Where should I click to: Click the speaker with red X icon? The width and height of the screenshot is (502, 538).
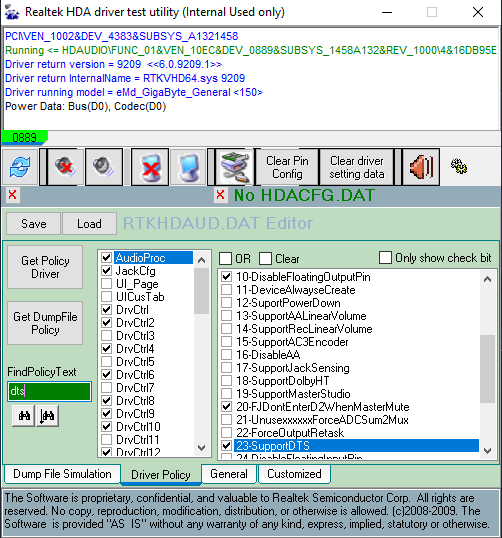(65, 167)
